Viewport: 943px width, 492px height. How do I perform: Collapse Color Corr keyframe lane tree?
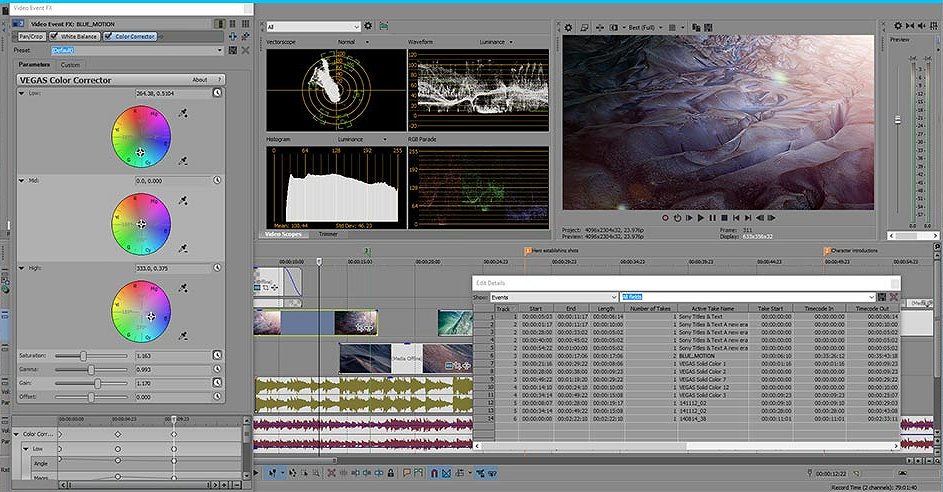[16, 434]
